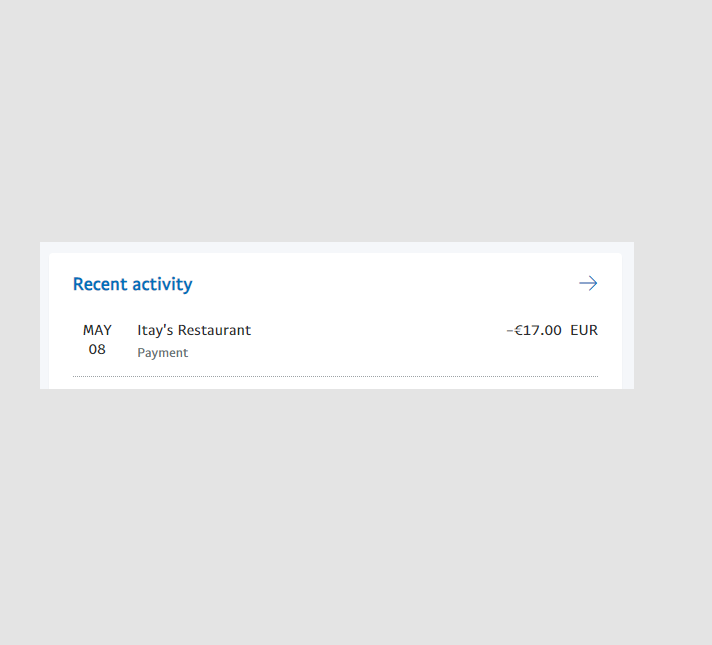Click the gray background below the card
This screenshot has height=645, width=712.
[336, 513]
